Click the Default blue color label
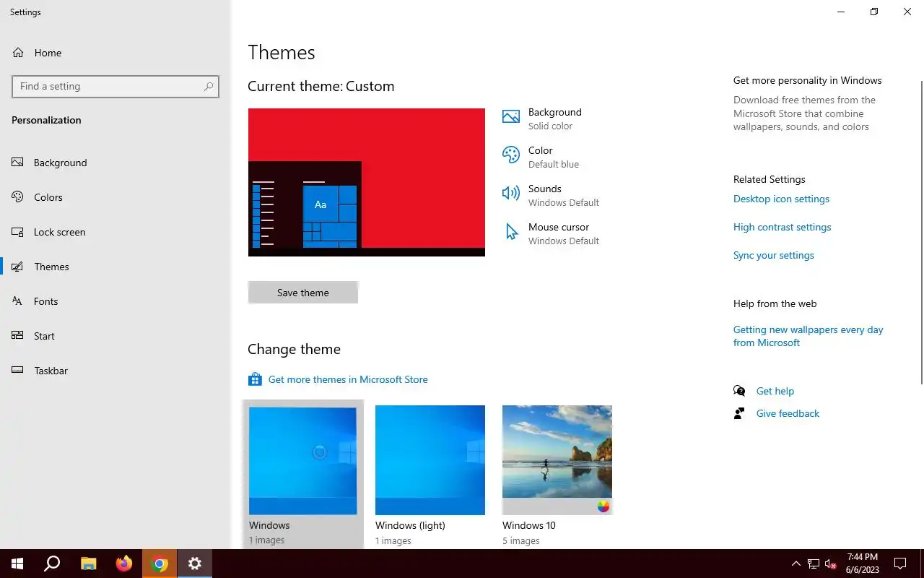Image resolution: width=924 pixels, height=578 pixels. [x=554, y=164]
